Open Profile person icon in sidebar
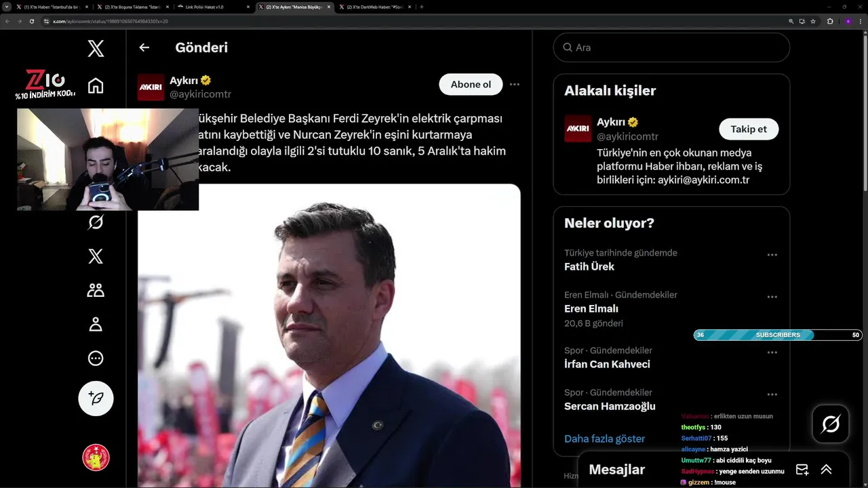 pyautogui.click(x=96, y=324)
